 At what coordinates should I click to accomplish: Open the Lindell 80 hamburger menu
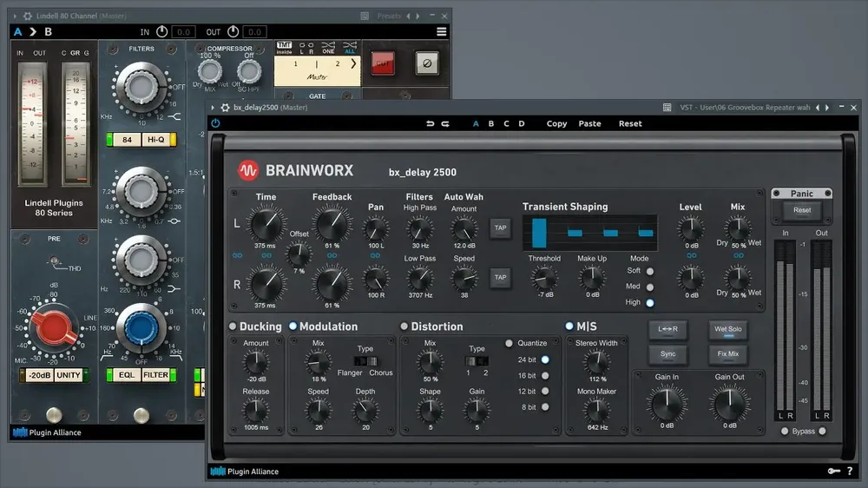click(441, 31)
